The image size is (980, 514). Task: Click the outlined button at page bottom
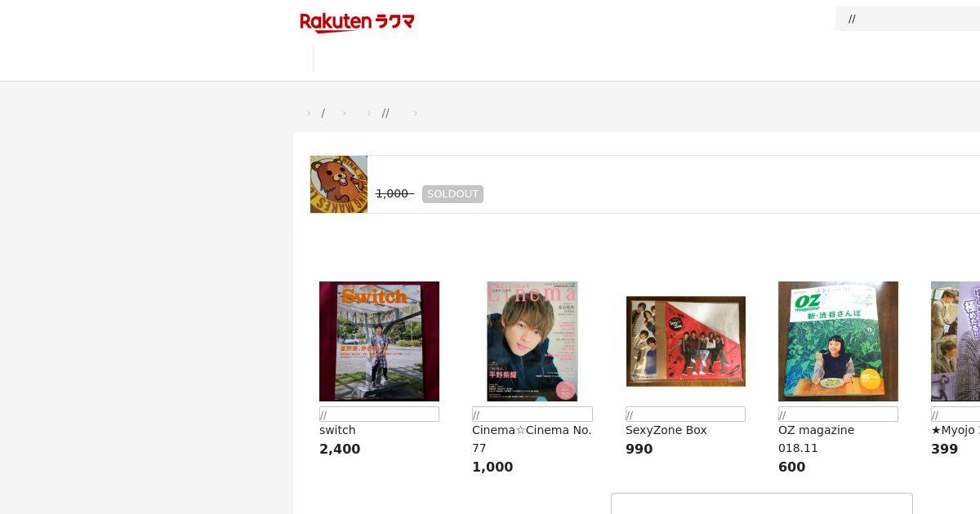[x=762, y=503]
